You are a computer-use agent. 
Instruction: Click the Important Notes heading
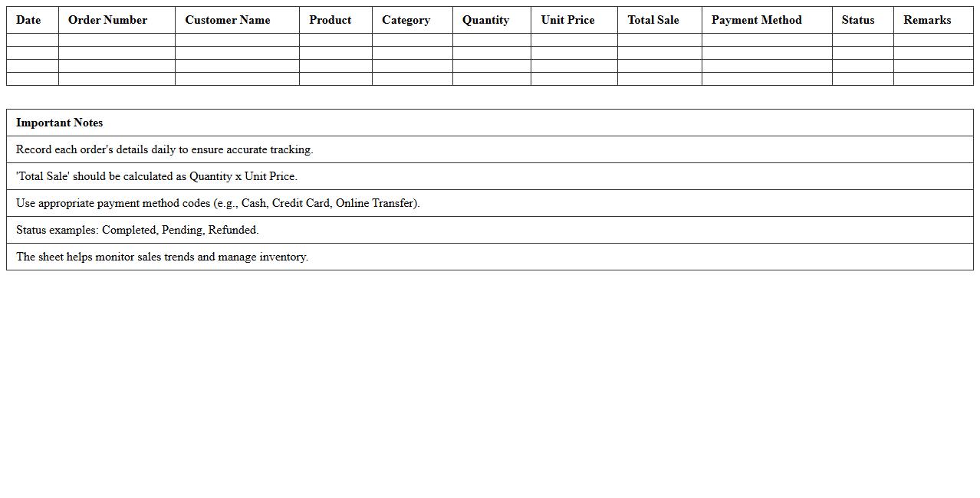pos(60,123)
